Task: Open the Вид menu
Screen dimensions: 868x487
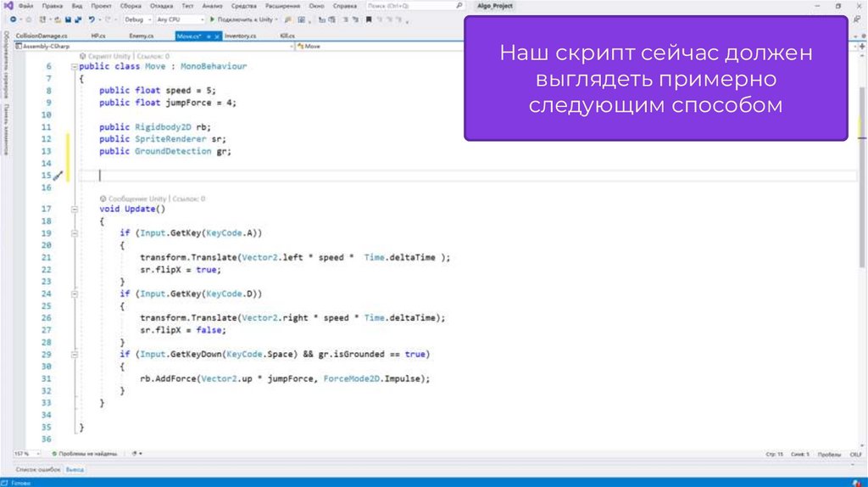Action: [x=77, y=6]
